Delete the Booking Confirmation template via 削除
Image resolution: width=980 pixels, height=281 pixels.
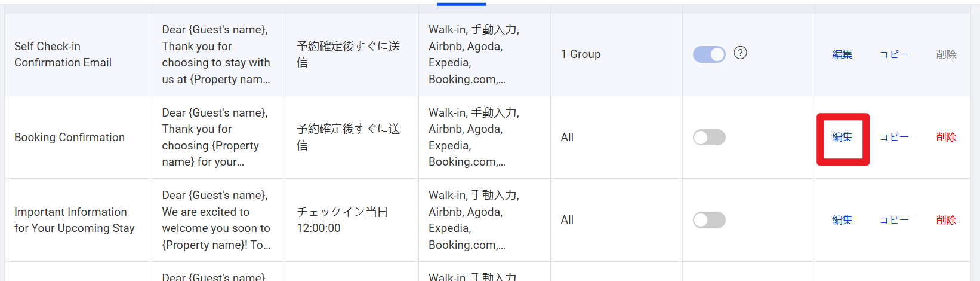(946, 137)
